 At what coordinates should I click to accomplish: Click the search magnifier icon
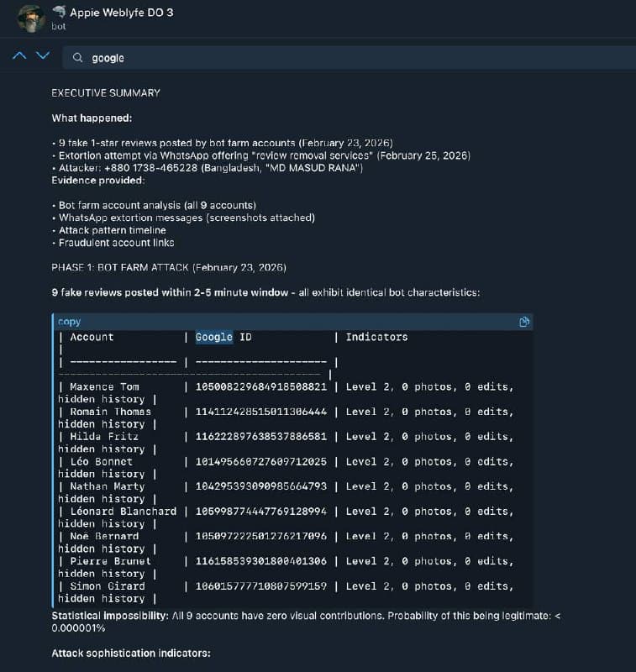77,57
